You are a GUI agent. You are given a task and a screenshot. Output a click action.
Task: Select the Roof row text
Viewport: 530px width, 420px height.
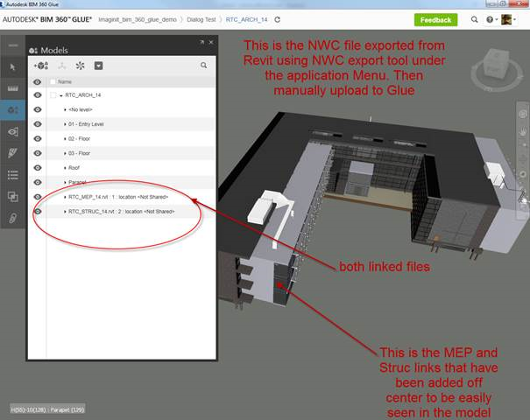74,168
